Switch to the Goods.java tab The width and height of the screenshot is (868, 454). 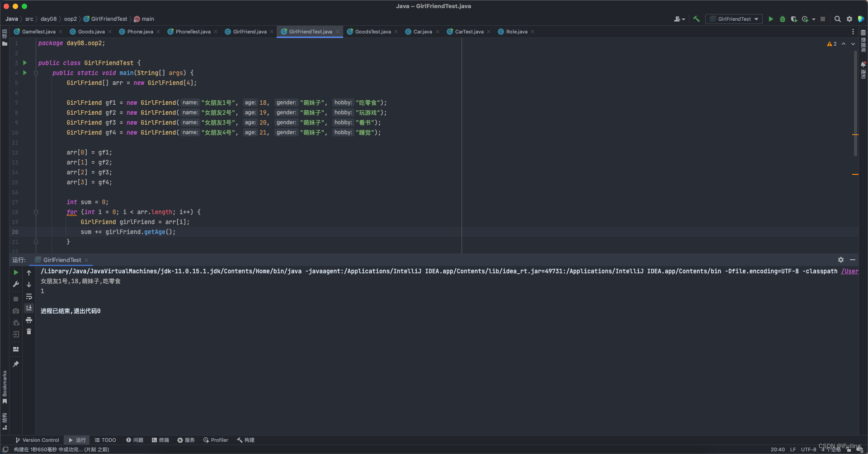pyautogui.click(x=91, y=32)
